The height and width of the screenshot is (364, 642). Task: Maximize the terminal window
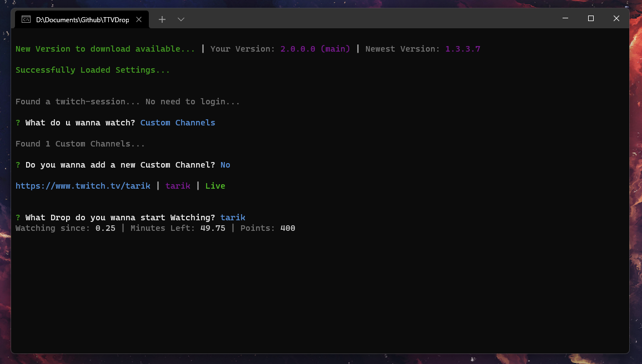pos(591,18)
